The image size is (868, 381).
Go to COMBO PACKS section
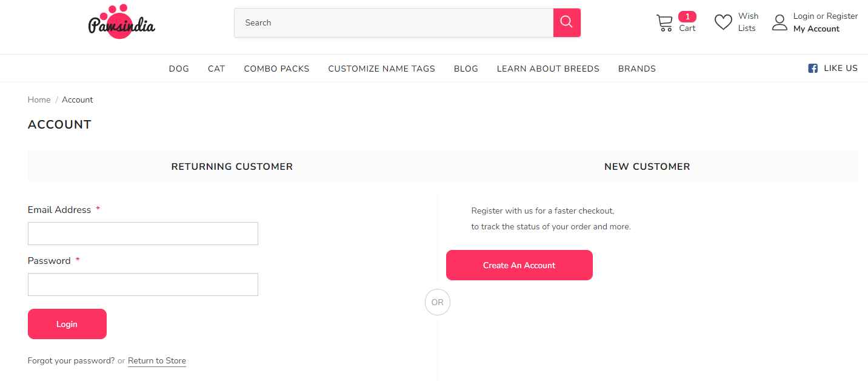276,69
